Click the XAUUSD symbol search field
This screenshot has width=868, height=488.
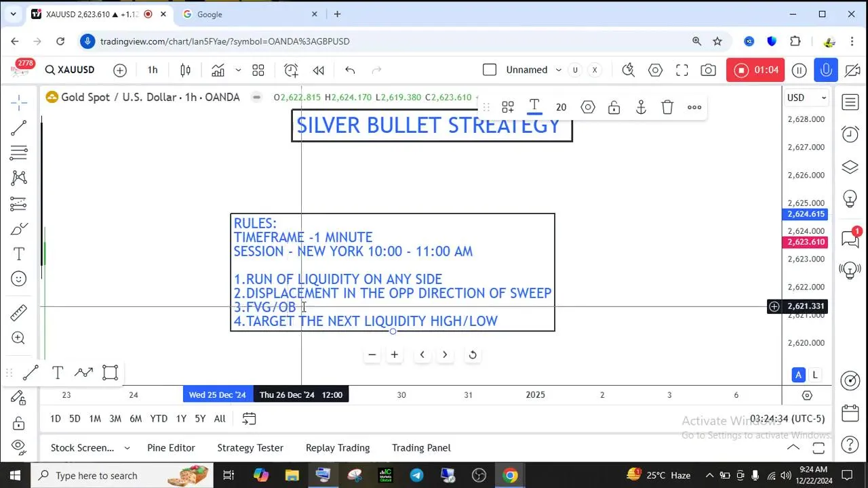coord(70,70)
